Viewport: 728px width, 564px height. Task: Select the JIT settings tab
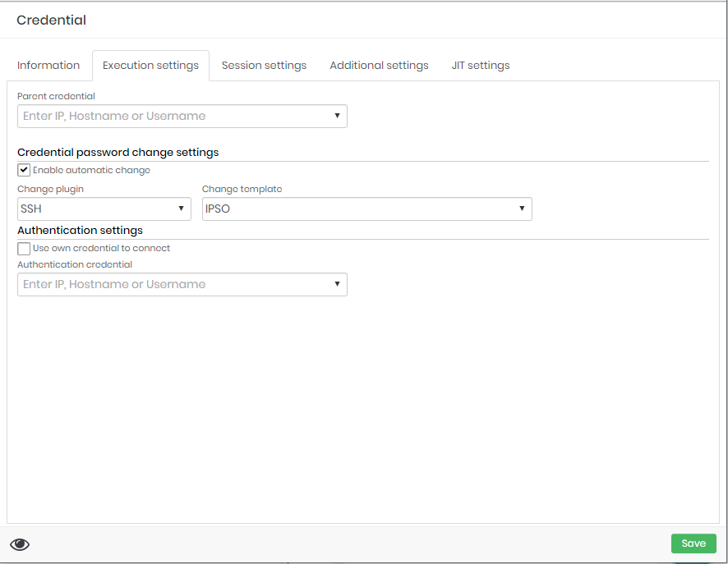pyautogui.click(x=481, y=66)
